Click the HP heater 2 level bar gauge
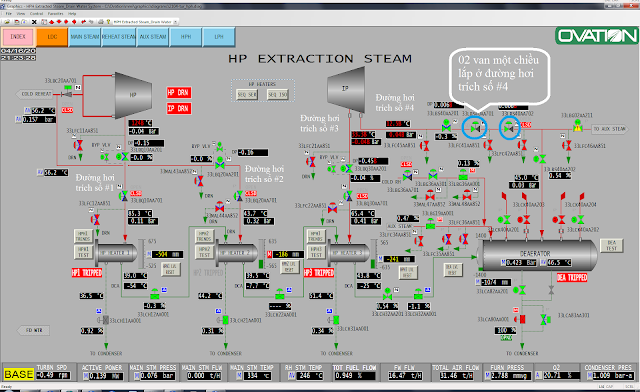This screenshot has height=392, width=640. (x=261, y=254)
